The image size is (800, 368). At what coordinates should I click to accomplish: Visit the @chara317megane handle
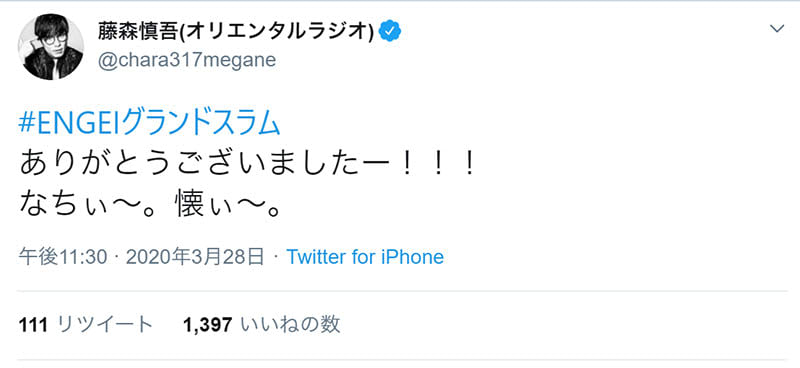[187, 60]
